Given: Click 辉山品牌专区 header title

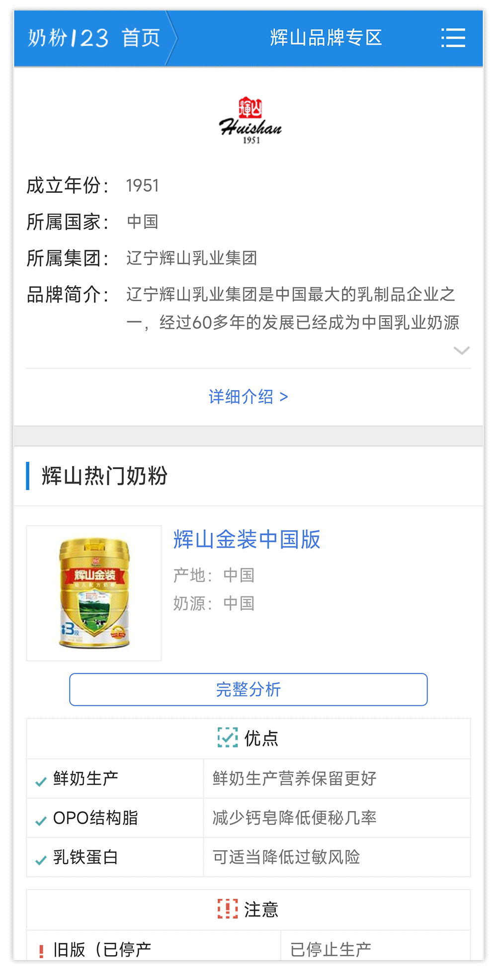Looking at the screenshot, I should point(326,38).
